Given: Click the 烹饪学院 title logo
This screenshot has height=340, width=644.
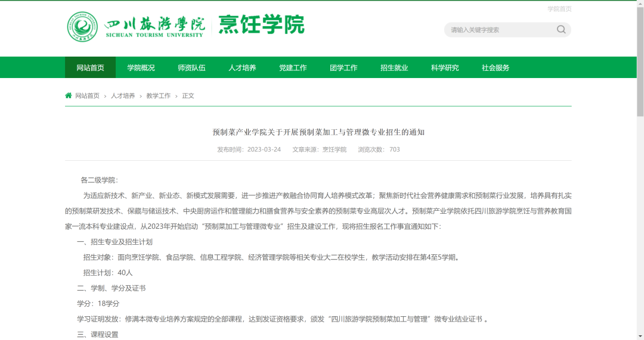Looking at the screenshot, I should pyautogui.click(x=261, y=25).
